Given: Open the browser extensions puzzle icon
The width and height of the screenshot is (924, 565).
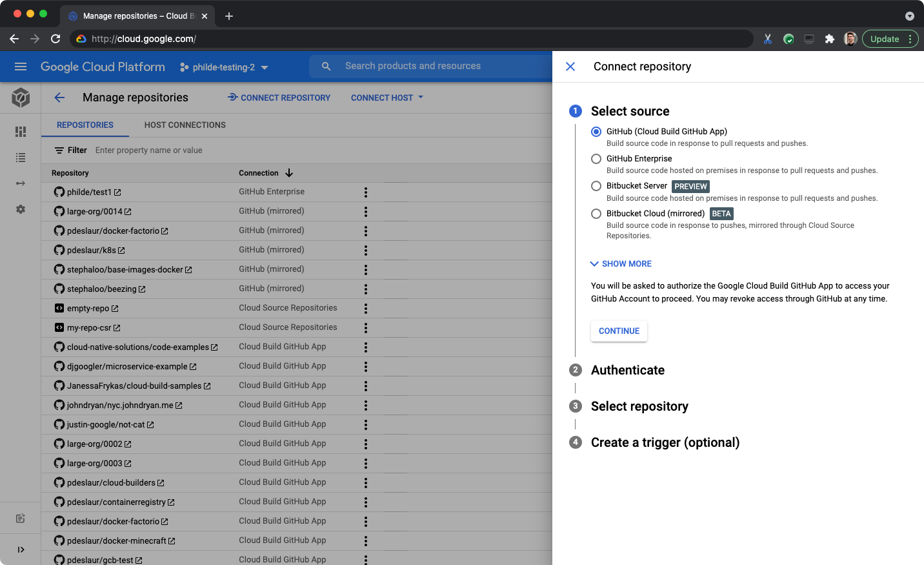Looking at the screenshot, I should pyautogui.click(x=830, y=39).
